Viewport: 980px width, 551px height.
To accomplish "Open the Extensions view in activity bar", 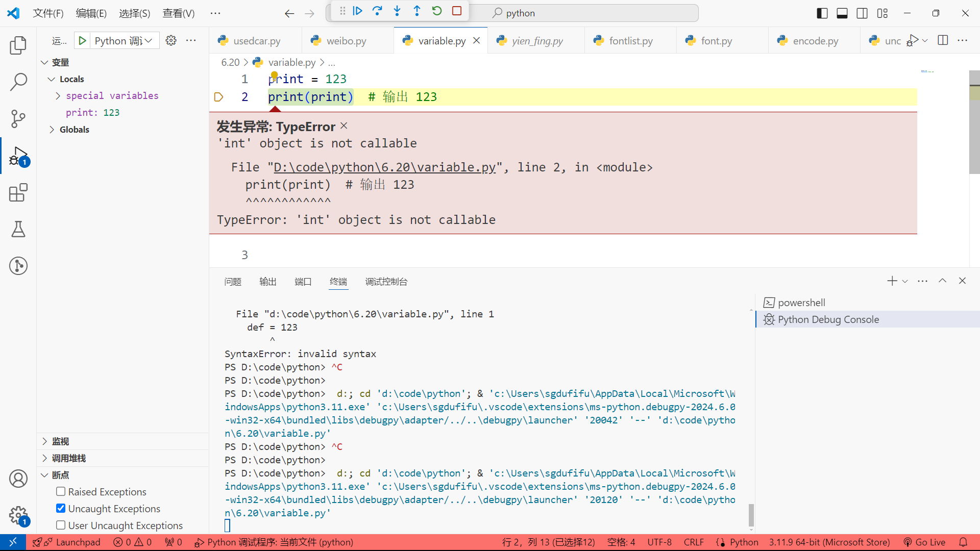I will pos(18,193).
